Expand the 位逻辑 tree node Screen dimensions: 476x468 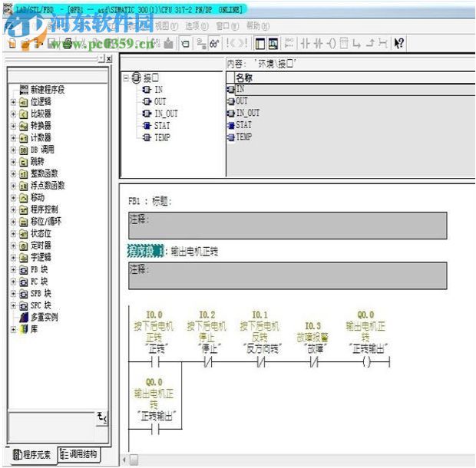point(13,102)
